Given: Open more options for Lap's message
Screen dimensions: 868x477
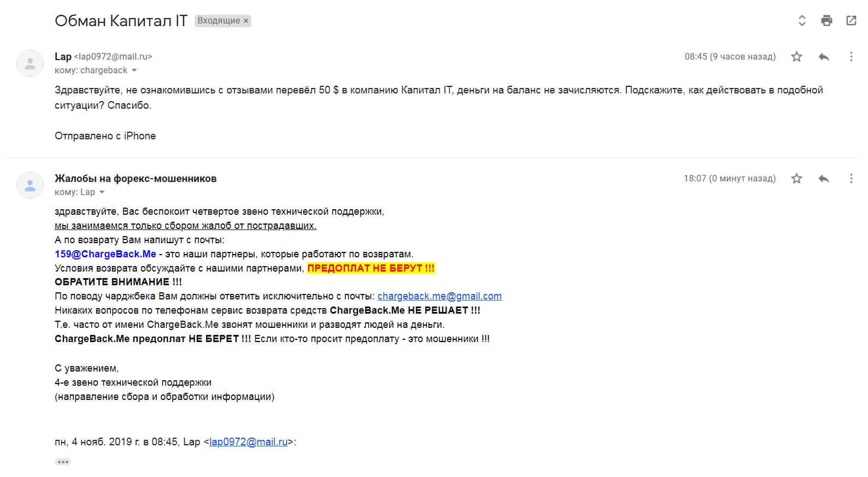Looking at the screenshot, I should (x=851, y=57).
